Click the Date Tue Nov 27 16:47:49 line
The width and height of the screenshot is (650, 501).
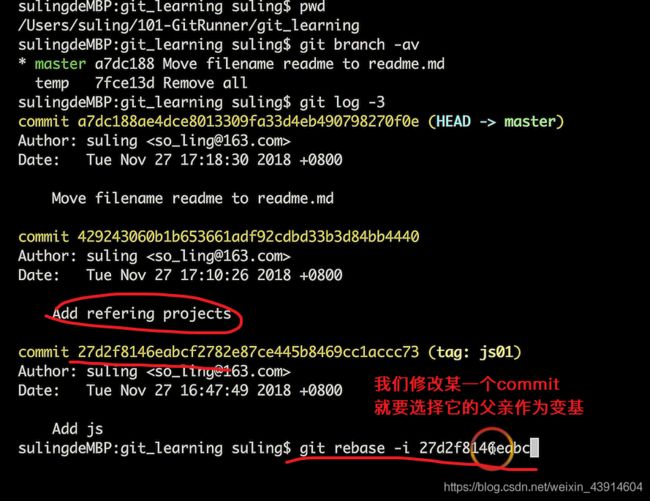point(180,390)
